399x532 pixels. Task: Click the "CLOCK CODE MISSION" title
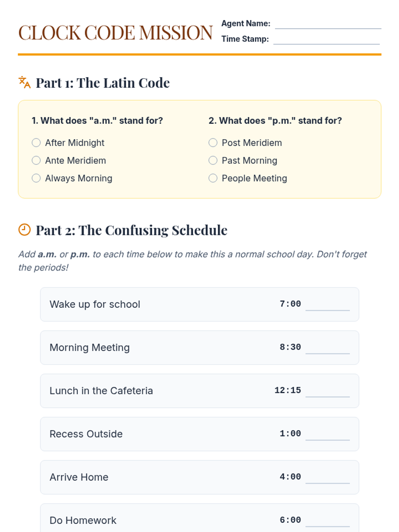coord(115,33)
